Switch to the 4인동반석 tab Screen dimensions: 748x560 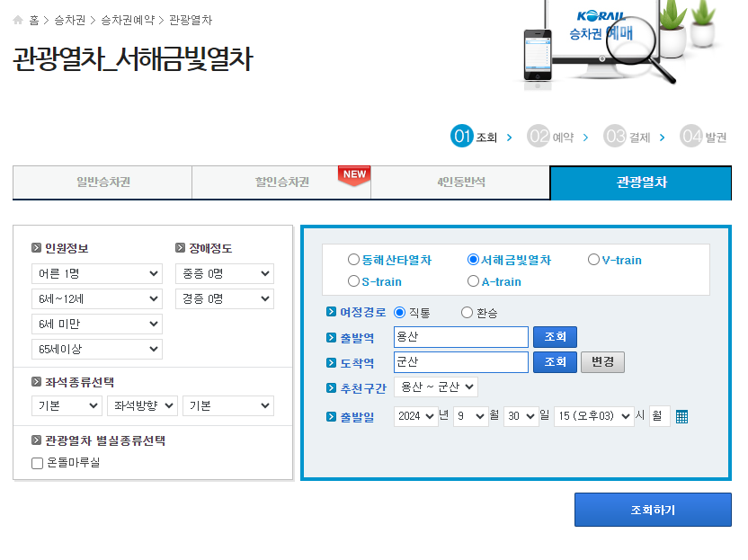coord(460,182)
